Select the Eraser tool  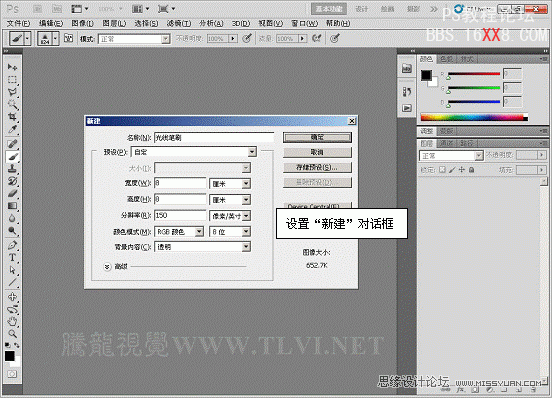12,193
